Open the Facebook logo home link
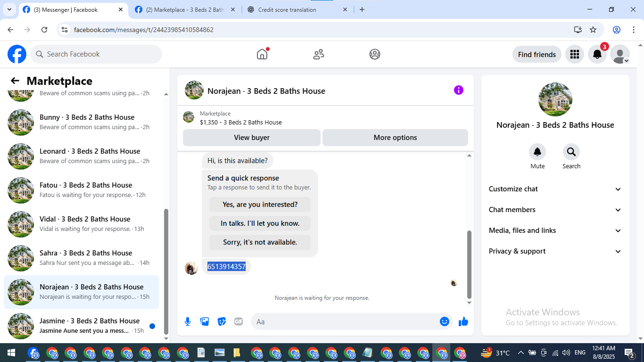 [17, 54]
